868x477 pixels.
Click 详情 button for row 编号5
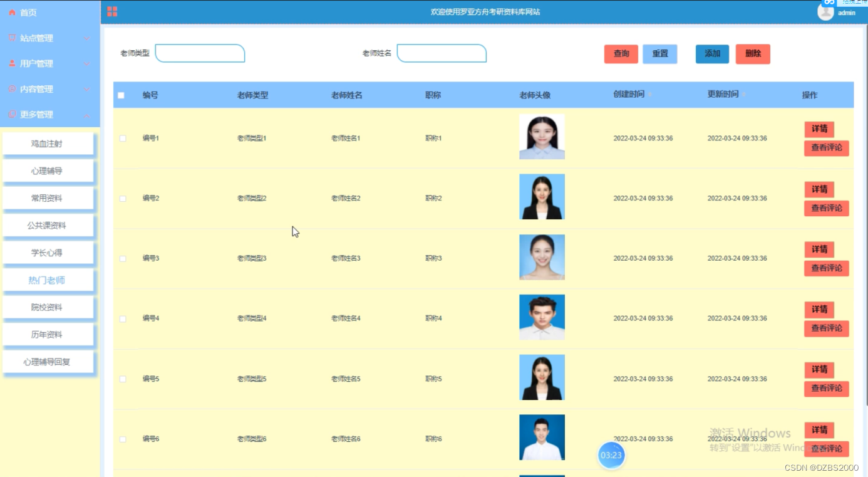pyautogui.click(x=819, y=370)
